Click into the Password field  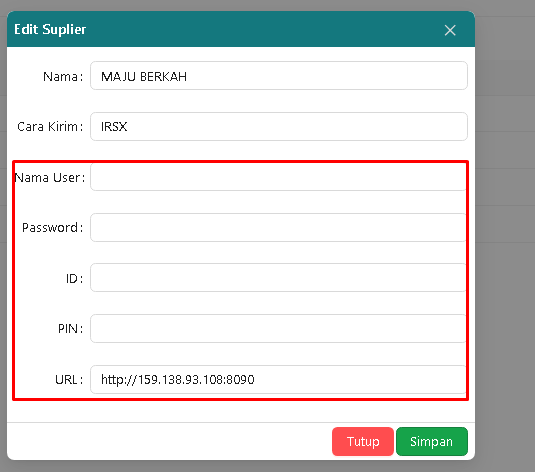(278, 227)
